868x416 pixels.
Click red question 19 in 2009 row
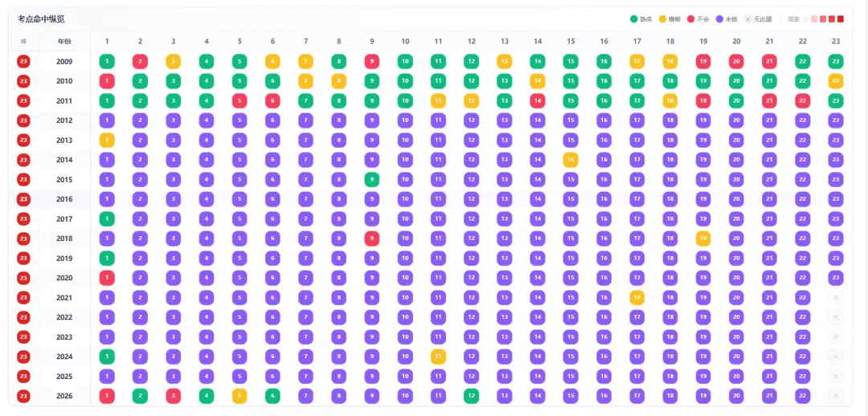pyautogui.click(x=703, y=61)
